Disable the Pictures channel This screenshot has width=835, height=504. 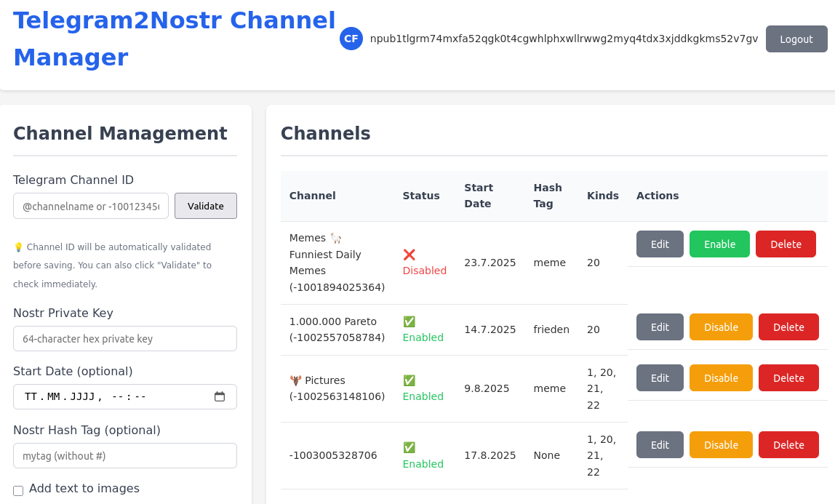click(x=721, y=378)
